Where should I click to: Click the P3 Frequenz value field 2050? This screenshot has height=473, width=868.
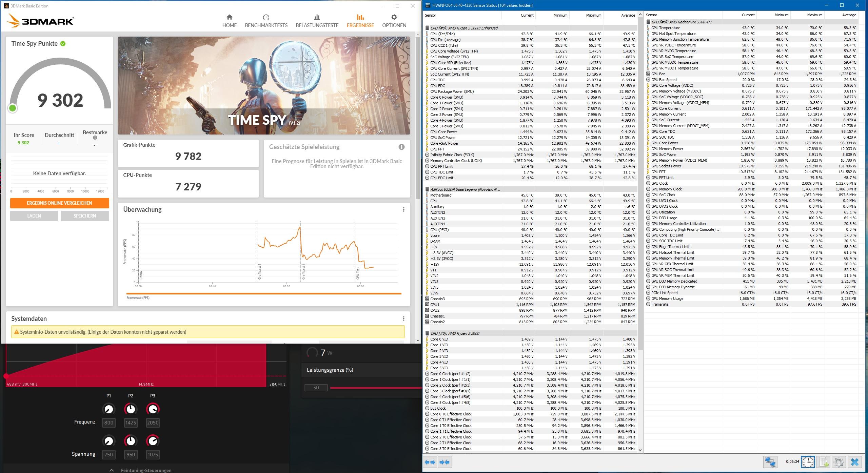153,423
